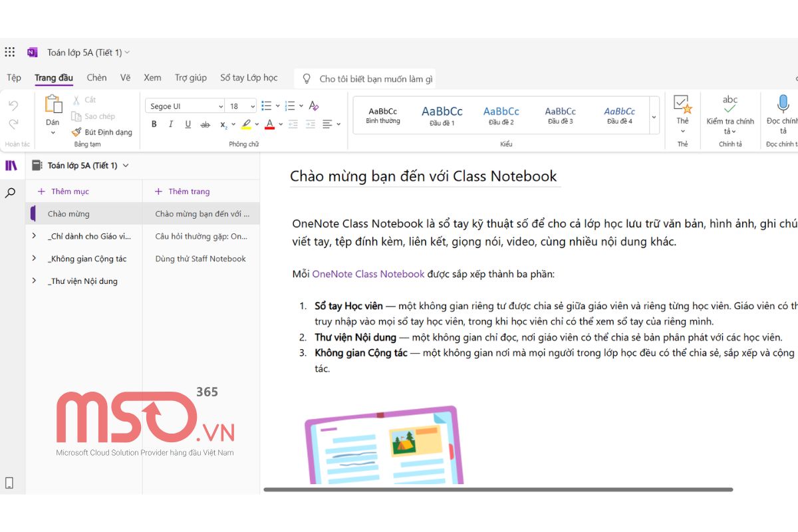Click the decrease indent icon

[x=293, y=124]
